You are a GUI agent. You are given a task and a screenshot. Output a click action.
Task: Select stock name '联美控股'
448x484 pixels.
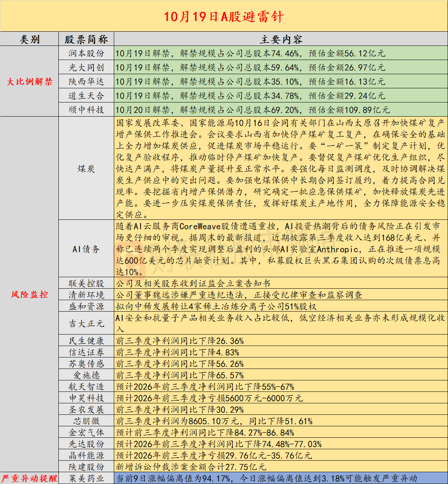[x=86, y=283]
